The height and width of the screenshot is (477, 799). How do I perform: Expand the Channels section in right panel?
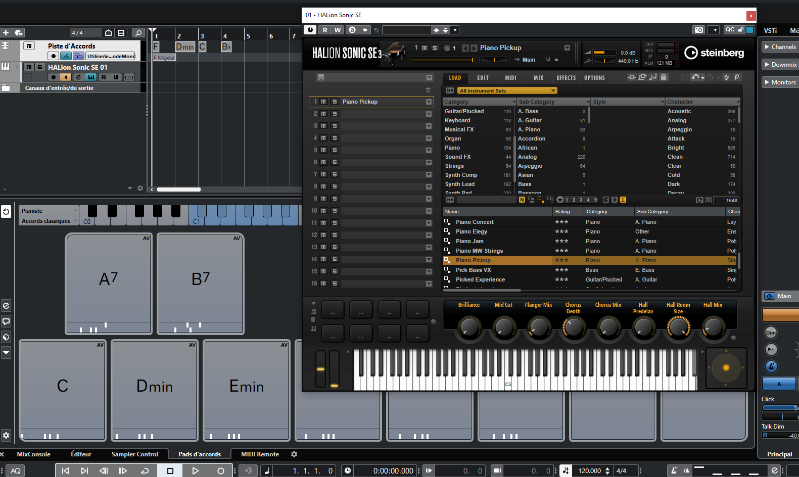780,46
